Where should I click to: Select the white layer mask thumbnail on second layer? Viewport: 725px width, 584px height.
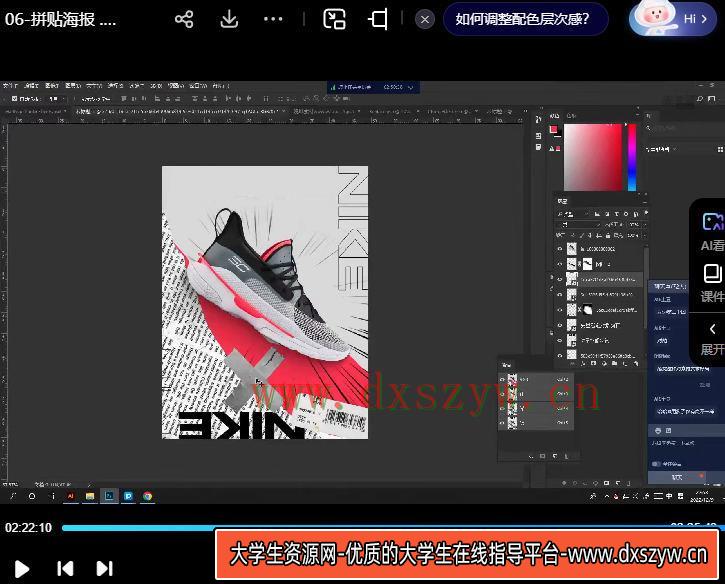pyautogui.click(x=587, y=264)
